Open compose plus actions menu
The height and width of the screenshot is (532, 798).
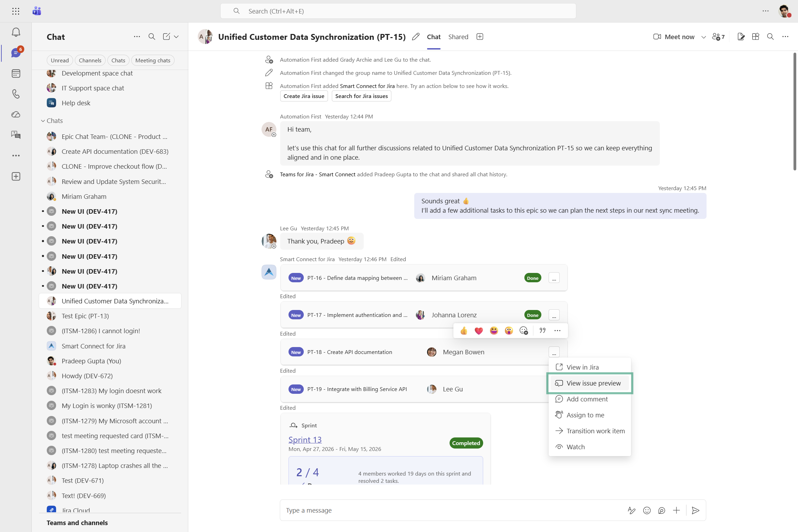676,510
